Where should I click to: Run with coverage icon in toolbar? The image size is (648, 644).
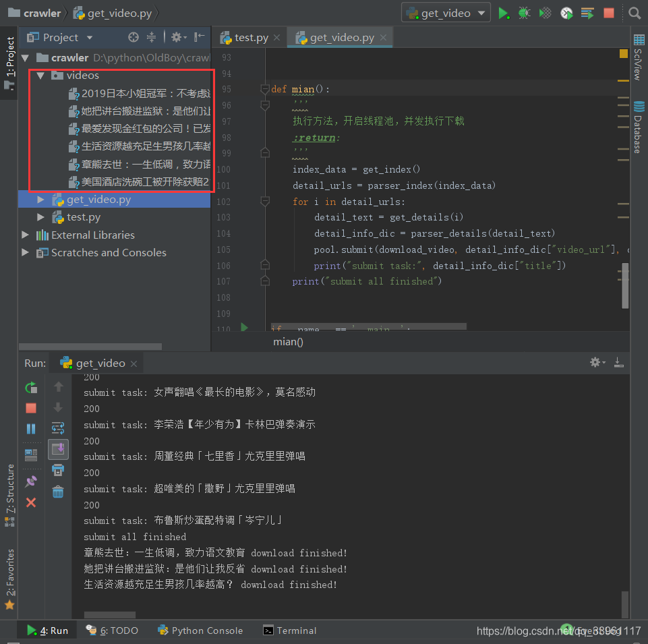tap(545, 13)
